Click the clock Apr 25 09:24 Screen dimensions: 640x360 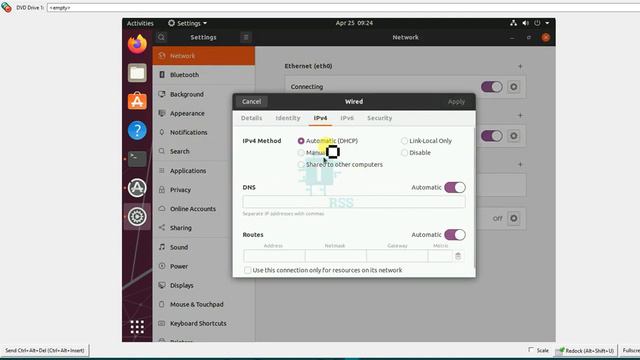(x=354, y=23)
